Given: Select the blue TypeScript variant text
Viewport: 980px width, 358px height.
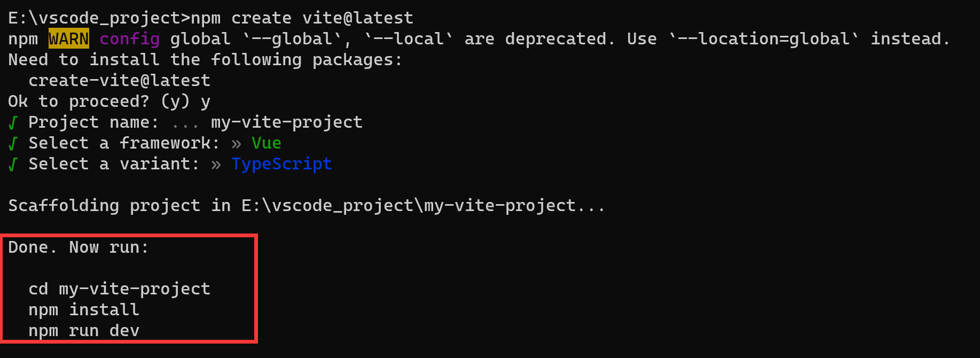Looking at the screenshot, I should (281, 164).
